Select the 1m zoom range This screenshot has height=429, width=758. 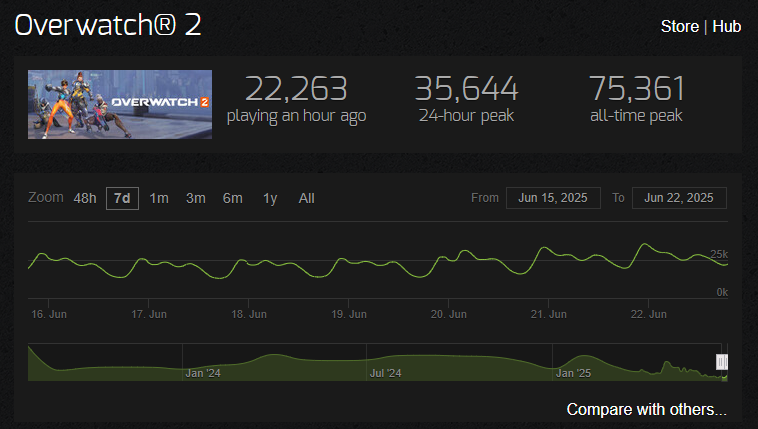point(159,198)
